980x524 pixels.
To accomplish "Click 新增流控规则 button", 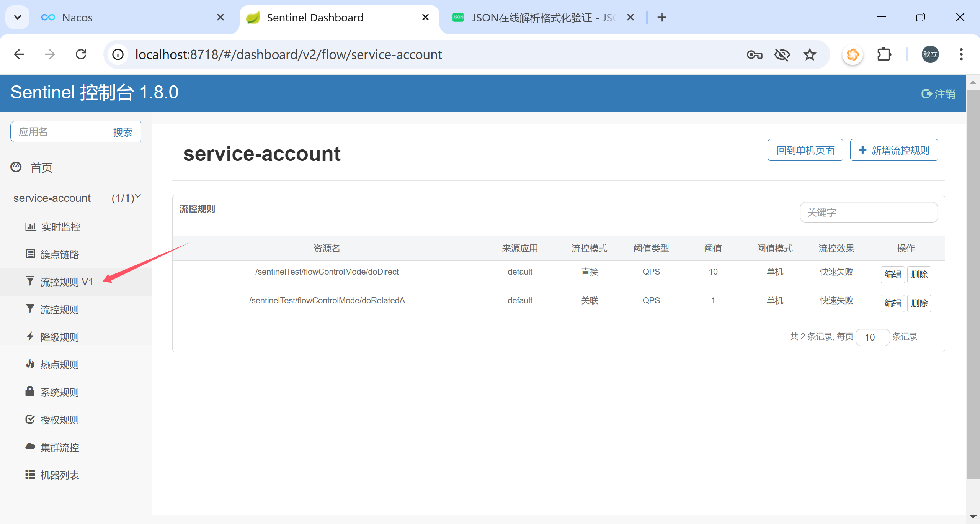I will 894,150.
